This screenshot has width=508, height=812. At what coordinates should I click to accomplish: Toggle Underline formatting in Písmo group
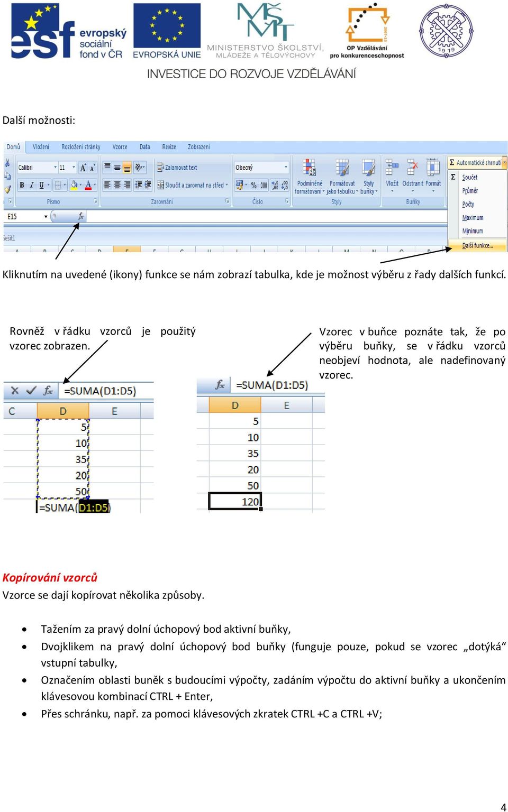41,185
